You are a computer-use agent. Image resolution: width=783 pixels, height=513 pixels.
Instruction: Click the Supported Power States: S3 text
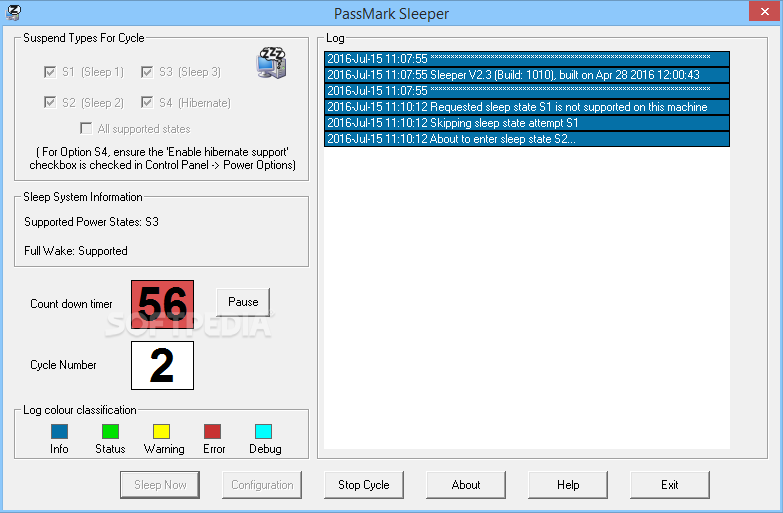point(91,222)
